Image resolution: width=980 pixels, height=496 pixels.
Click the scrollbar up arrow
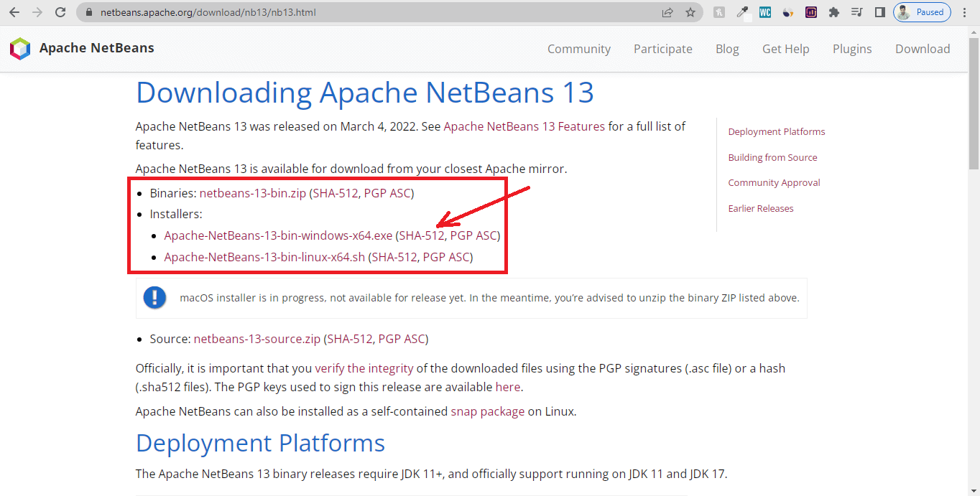click(974, 30)
